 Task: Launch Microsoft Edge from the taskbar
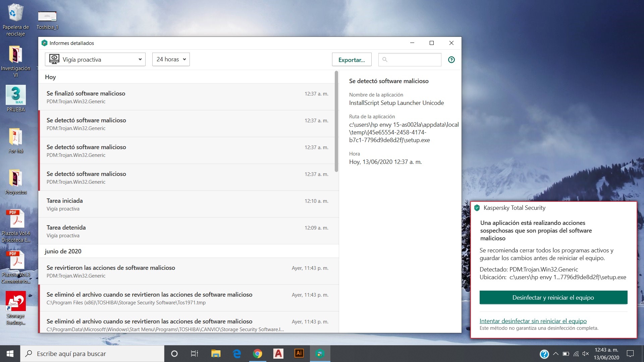(x=237, y=354)
